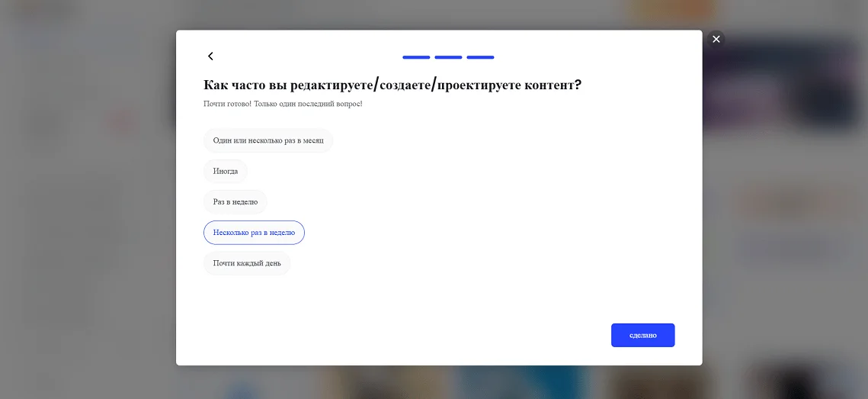Click the middle blue progress step bar
868x399 pixels.
(x=448, y=57)
